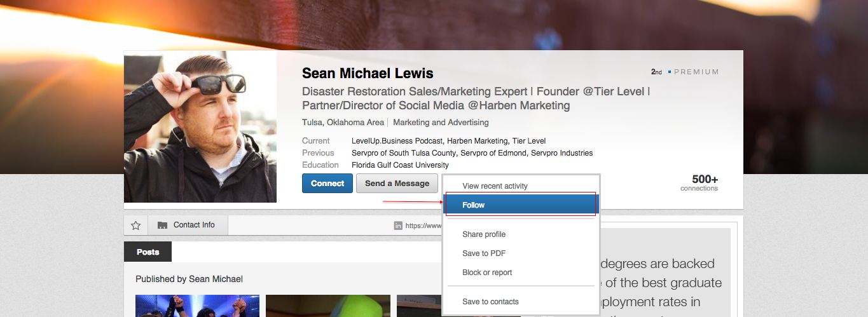Viewport: 868px width, 317px height.
Task: Click Send a Message button
Action: click(x=397, y=184)
